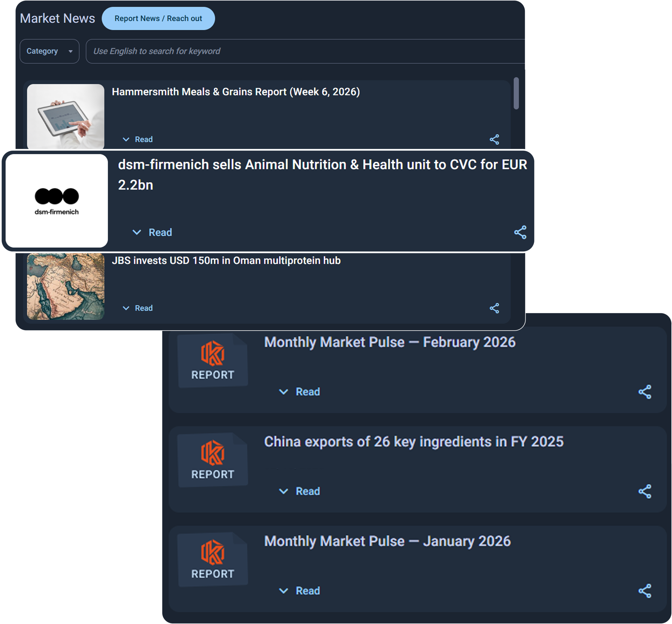672x624 pixels.
Task: Open Monthly Market Pulse — January 2026 headline
Action: [x=387, y=541]
